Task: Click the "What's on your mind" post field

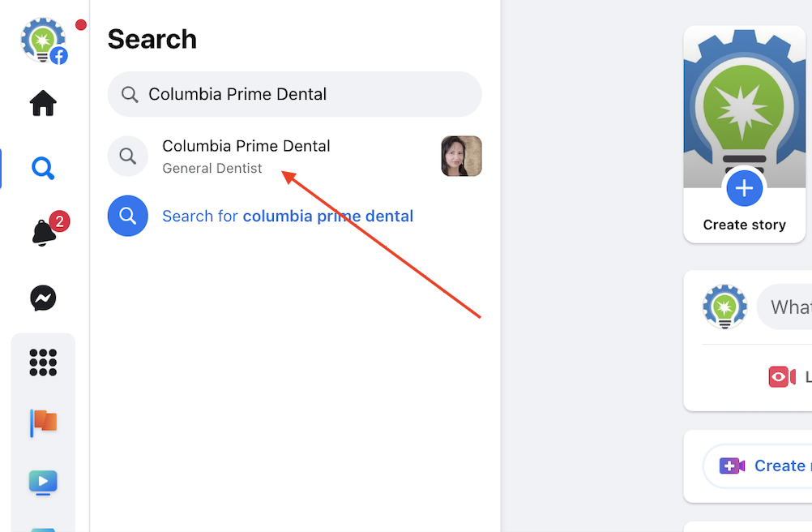Action: click(788, 307)
